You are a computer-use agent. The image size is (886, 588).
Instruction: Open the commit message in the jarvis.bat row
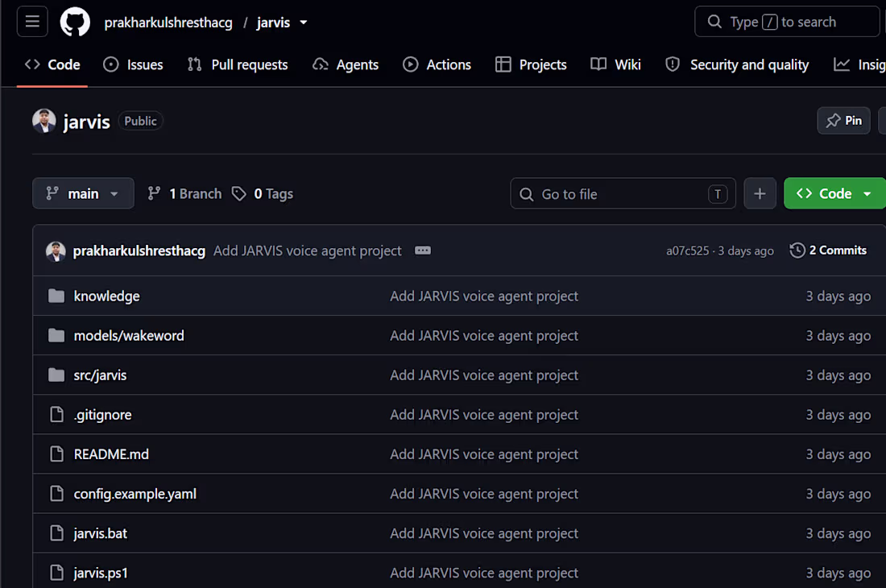point(484,533)
